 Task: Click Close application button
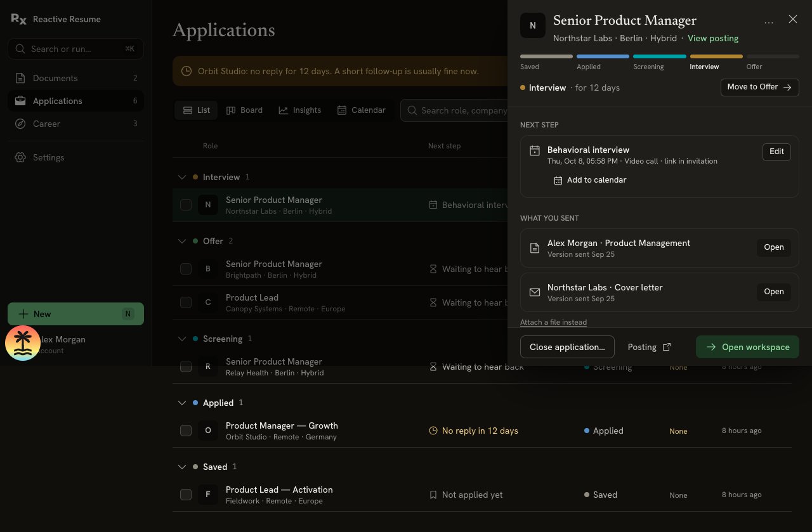(x=567, y=347)
